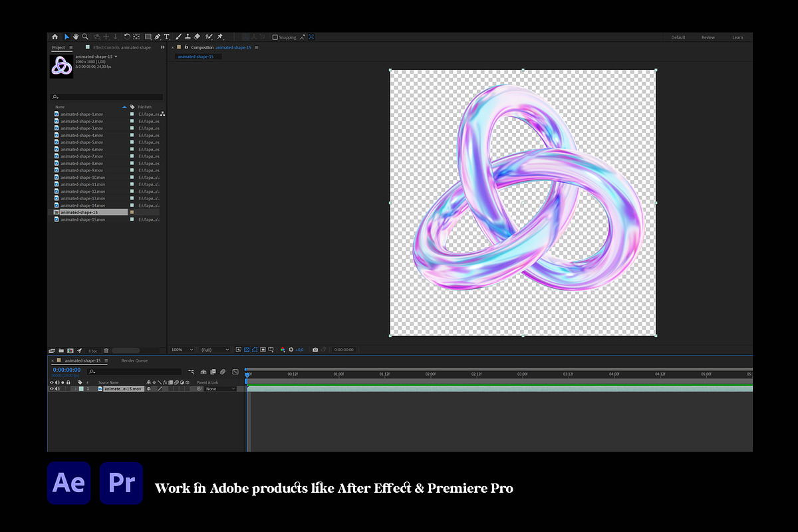
Task: Select the Hand tool
Action: pyautogui.click(x=76, y=37)
